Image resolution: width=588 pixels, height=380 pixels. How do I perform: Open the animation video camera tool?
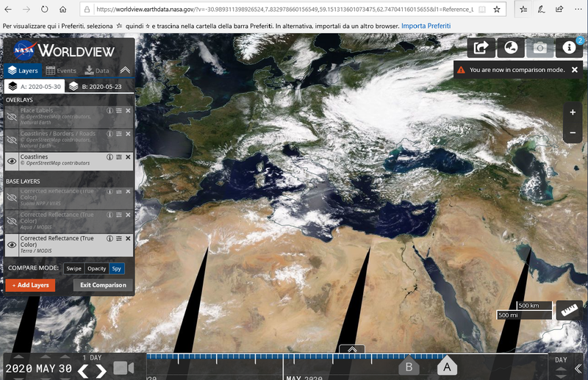point(123,368)
